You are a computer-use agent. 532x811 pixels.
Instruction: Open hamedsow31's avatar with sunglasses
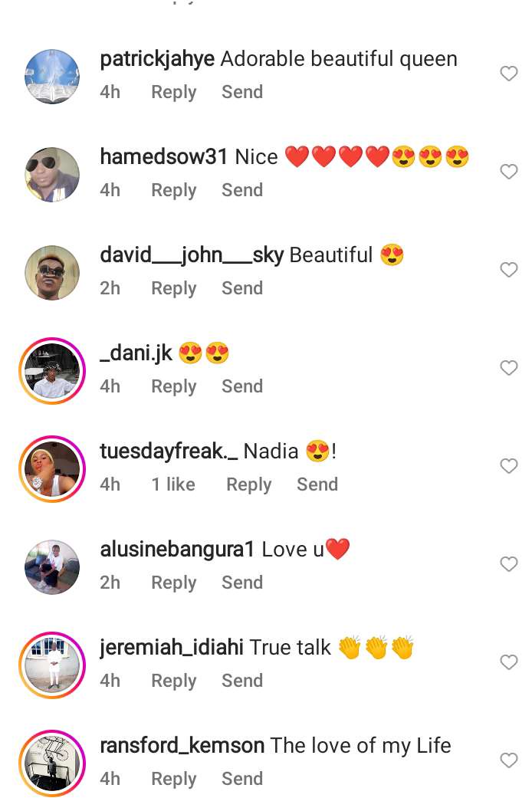(x=52, y=175)
